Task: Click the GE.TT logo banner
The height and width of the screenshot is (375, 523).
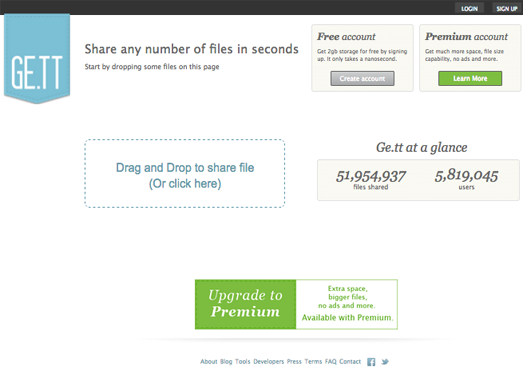Action: [37, 59]
